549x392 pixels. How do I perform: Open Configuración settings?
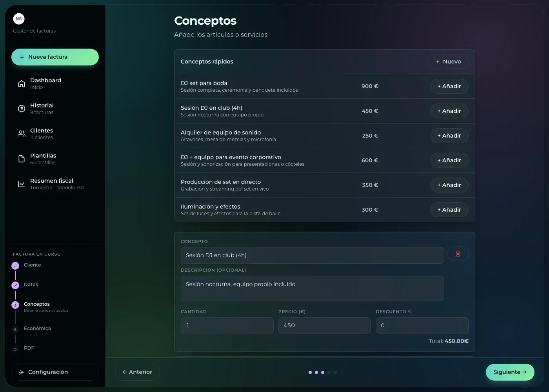tap(55, 372)
